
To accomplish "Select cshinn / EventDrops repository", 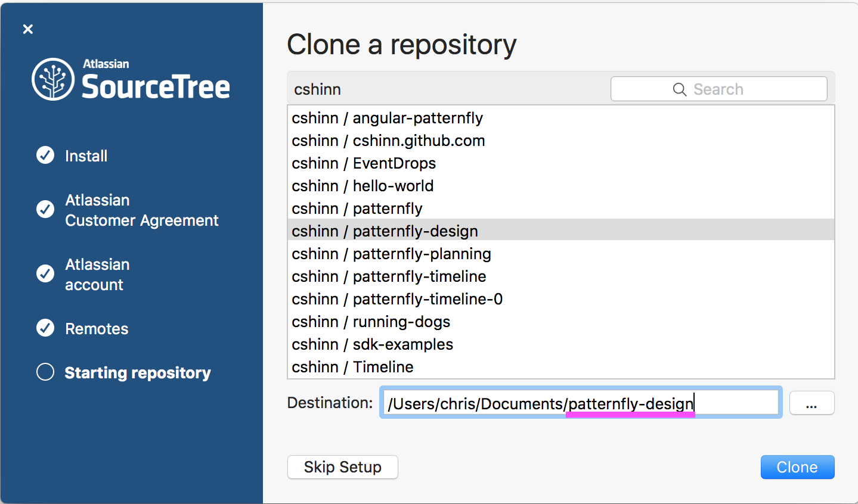I will 363,163.
